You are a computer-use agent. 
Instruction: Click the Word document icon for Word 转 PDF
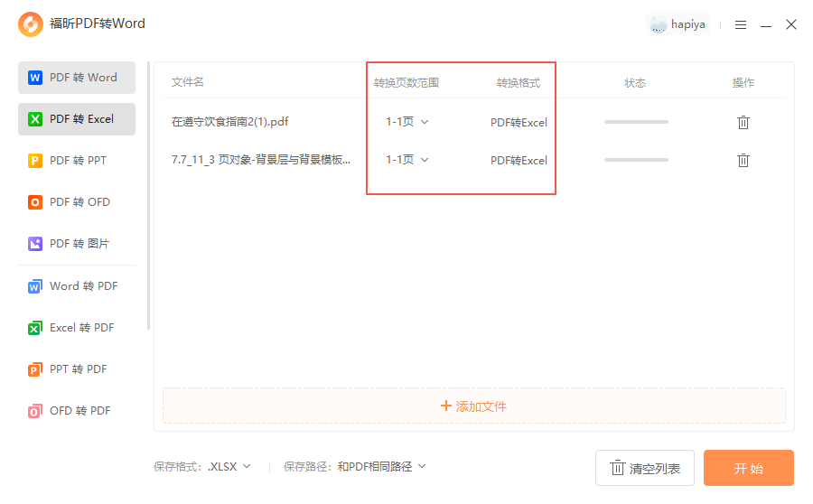(34, 286)
